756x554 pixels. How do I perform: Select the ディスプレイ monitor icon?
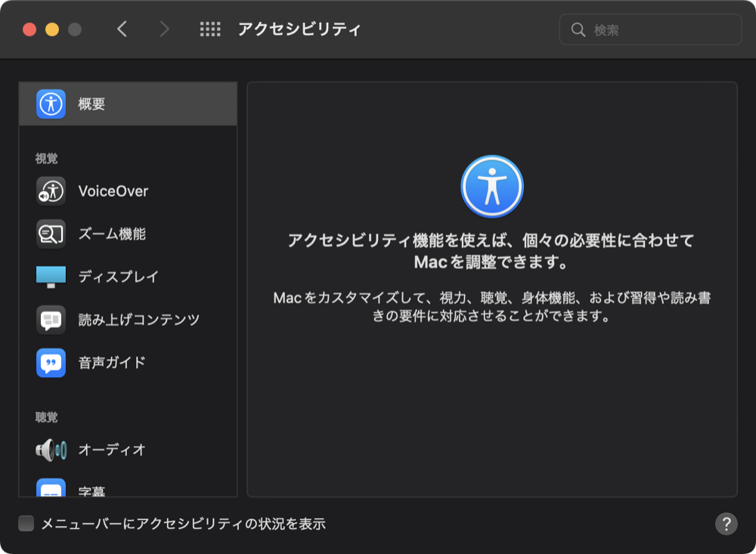[x=51, y=277]
